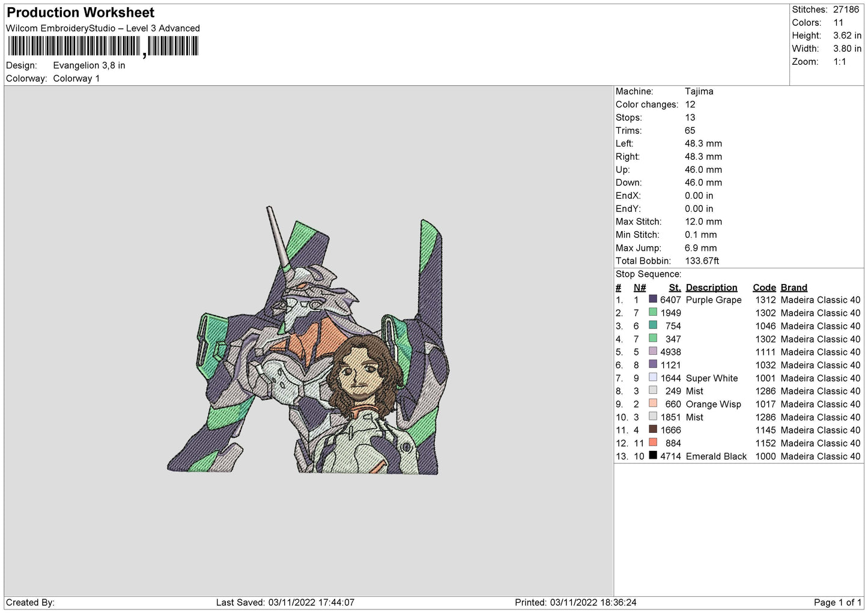Viewport: 868px width, 613px height.
Task: Click the green swatch beside stitch count 1949
Action: pos(653,312)
